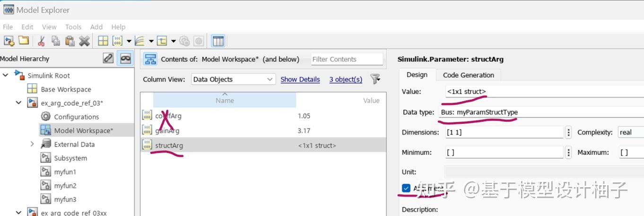Toggle show linked library subsystems icon

[108, 59]
